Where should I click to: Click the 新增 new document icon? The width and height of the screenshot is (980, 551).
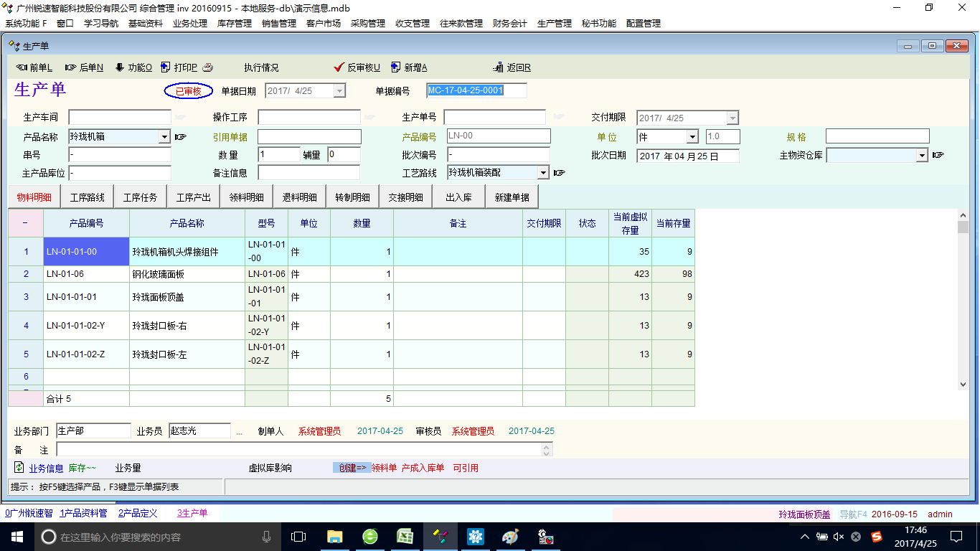[x=395, y=67]
